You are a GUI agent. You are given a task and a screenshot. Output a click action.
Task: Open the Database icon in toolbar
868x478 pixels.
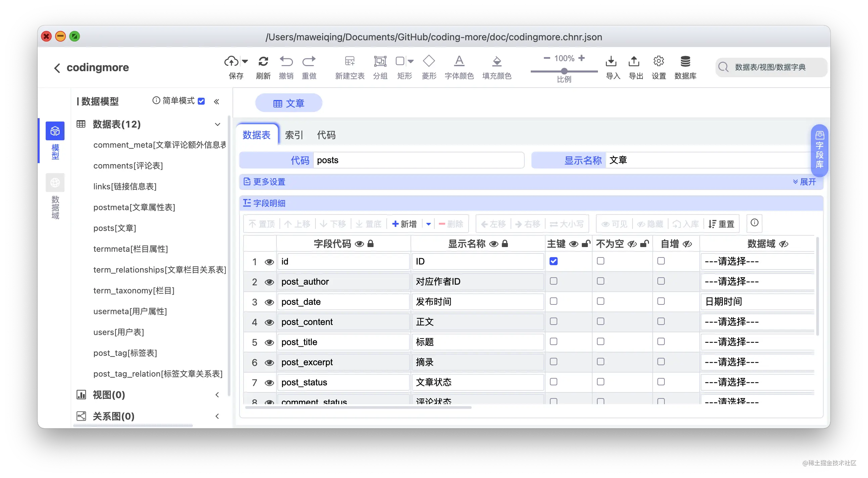tap(685, 61)
